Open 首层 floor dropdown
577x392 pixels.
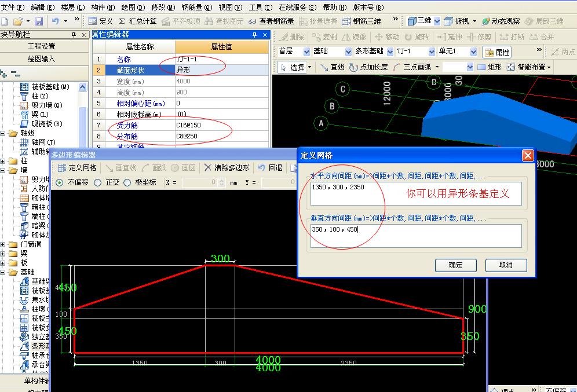point(306,52)
